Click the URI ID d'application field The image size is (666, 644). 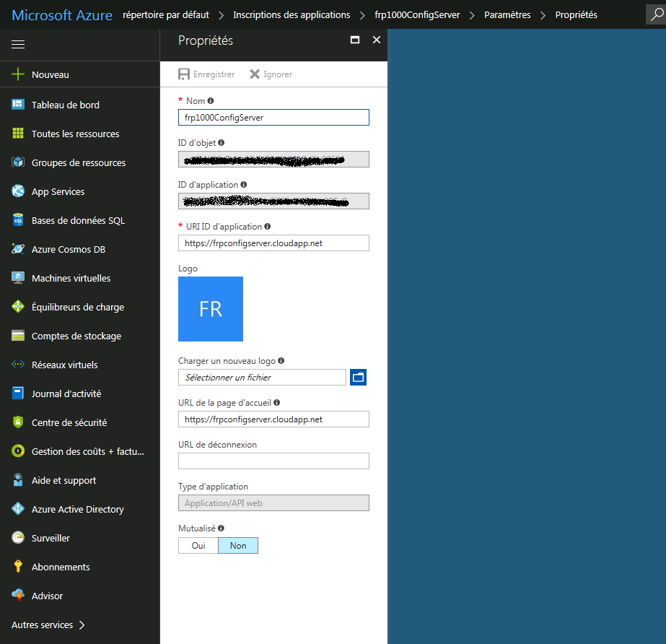(273, 243)
